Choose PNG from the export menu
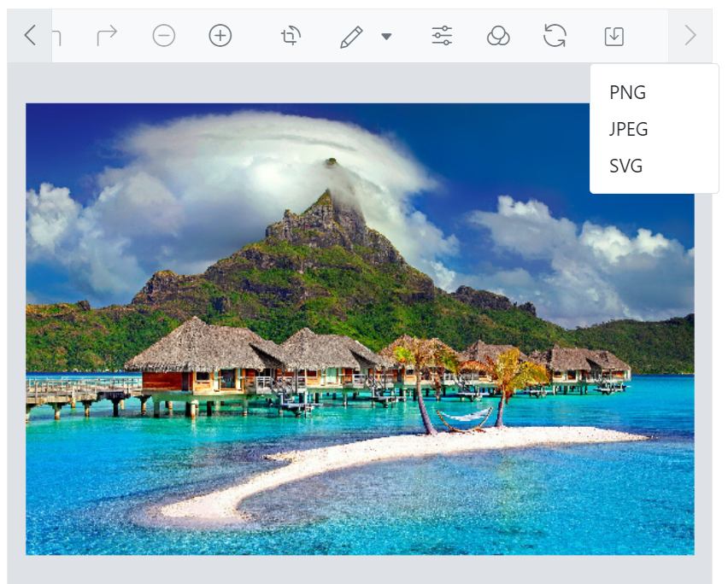Screen dimensions: 728x584 [x=626, y=92]
